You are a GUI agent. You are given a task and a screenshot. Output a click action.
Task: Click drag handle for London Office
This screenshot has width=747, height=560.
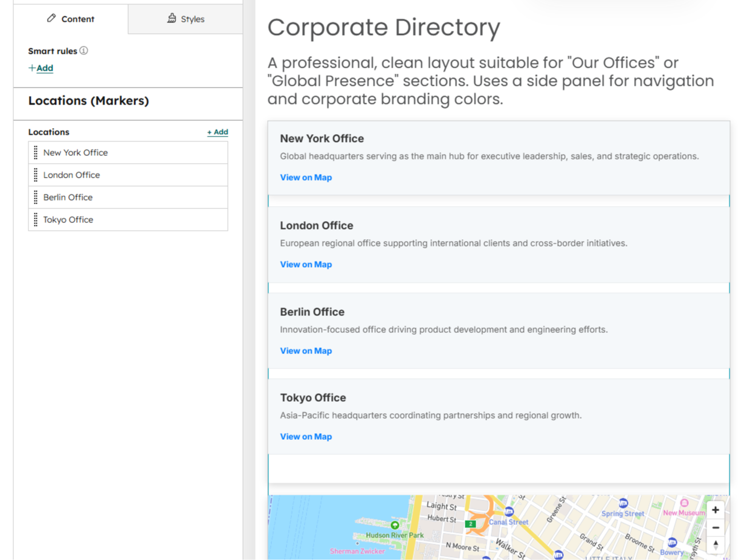point(36,175)
